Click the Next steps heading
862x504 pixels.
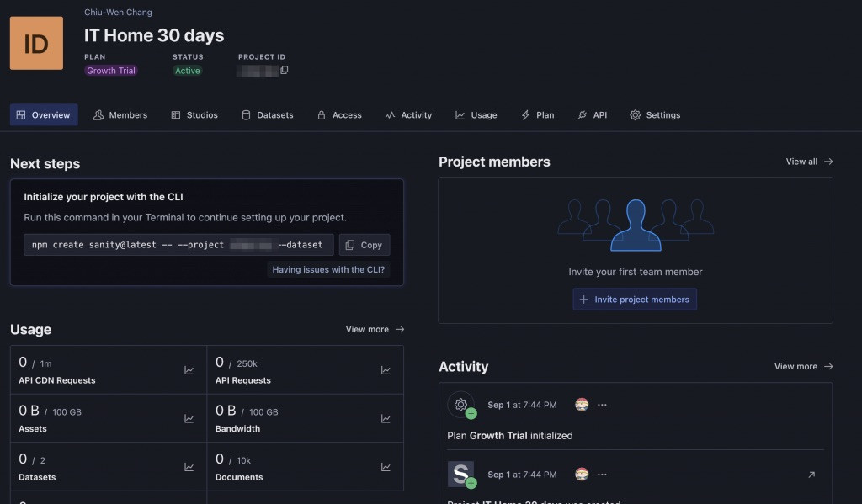45,164
